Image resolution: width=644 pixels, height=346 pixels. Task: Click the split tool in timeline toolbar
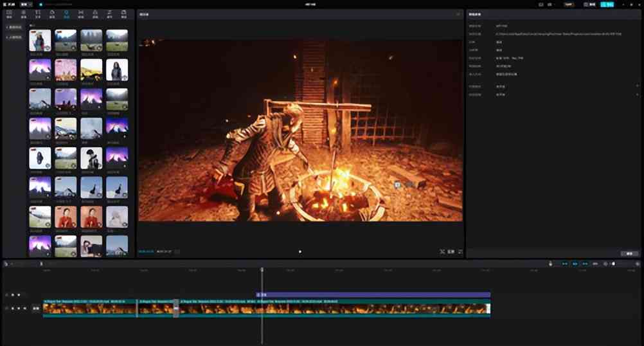click(41, 264)
